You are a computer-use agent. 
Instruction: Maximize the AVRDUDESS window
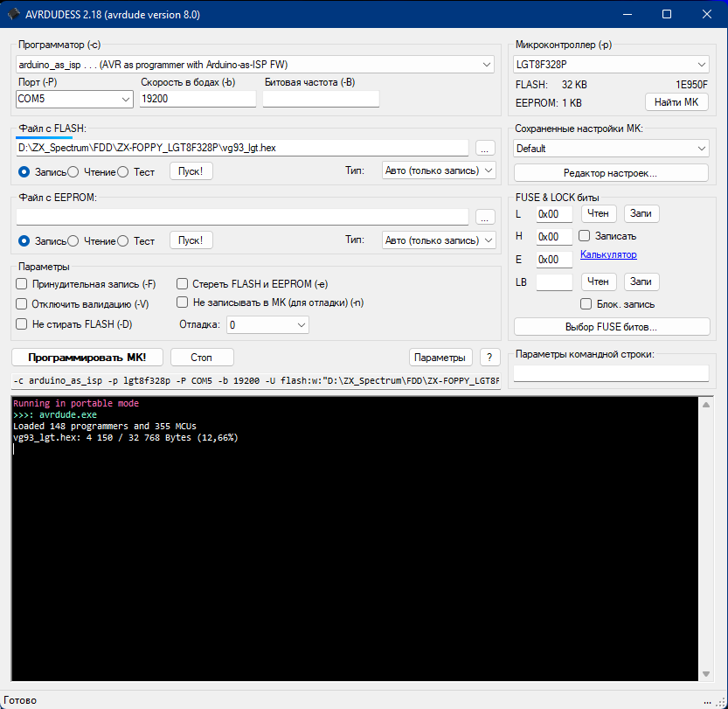pyautogui.click(x=667, y=14)
